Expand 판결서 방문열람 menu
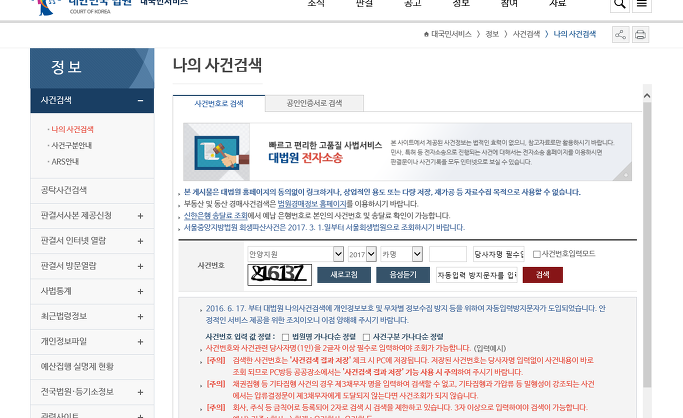The image size is (683, 418). (140, 266)
